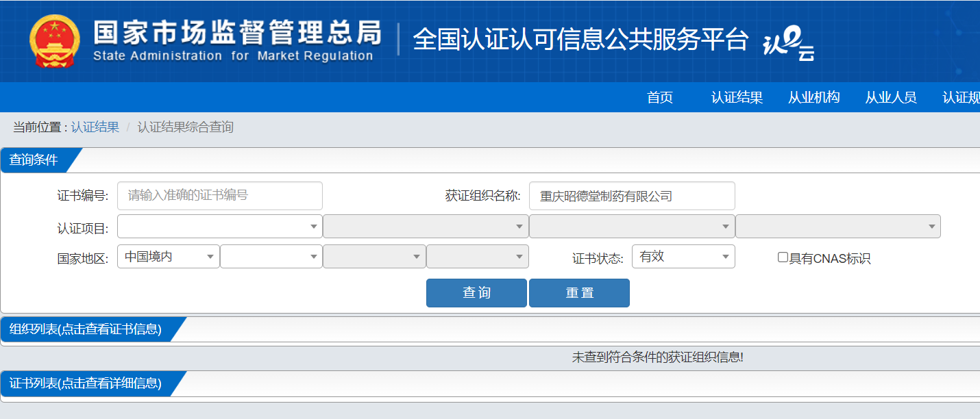Open the first 认证项目 dropdown
The height and width of the screenshot is (419, 980).
(220, 226)
